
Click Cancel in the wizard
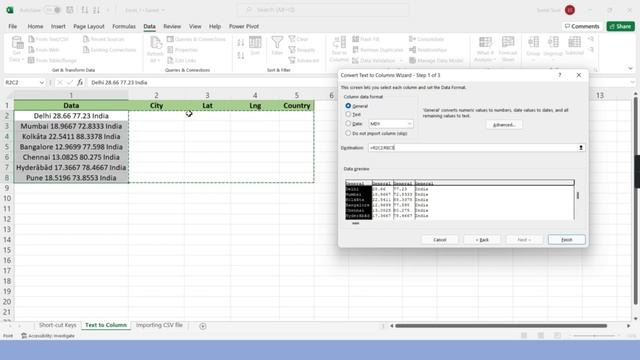pyautogui.click(x=440, y=240)
